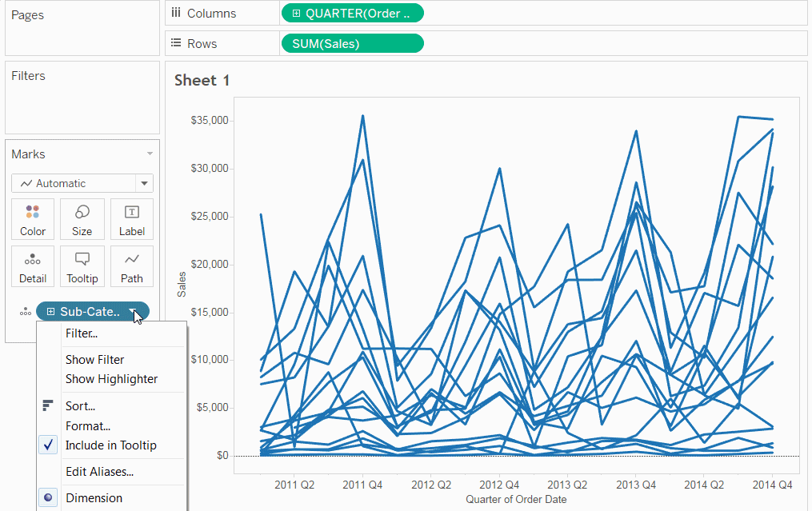Open the Marks card menu arrow
Viewport: 812px width, 511px height.
(x=150, y=154)
